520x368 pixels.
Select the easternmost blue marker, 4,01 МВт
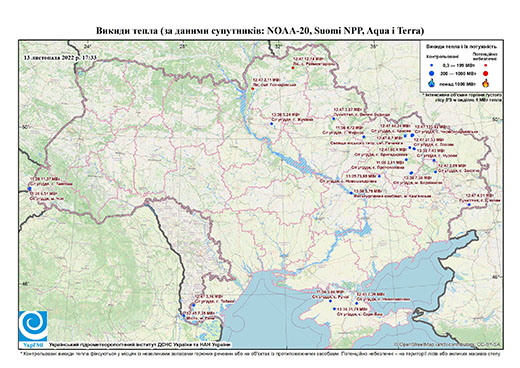[469, 204]
